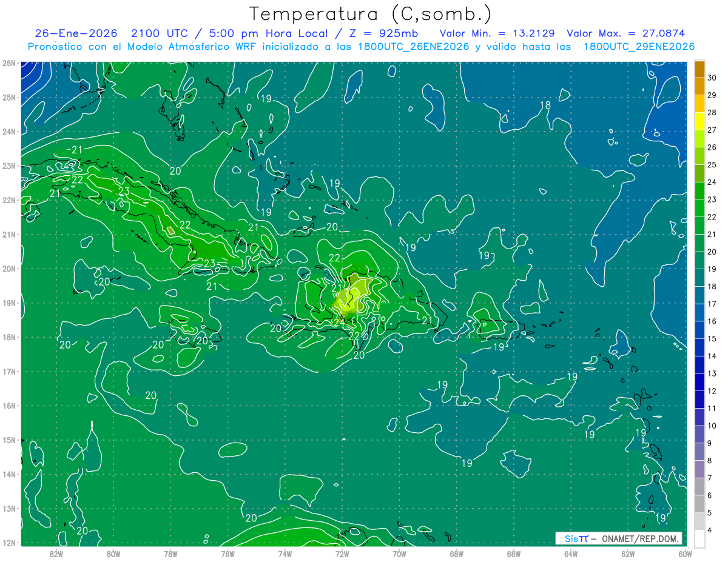
Task: Click the '19N' latitude label
Action: 9,303
